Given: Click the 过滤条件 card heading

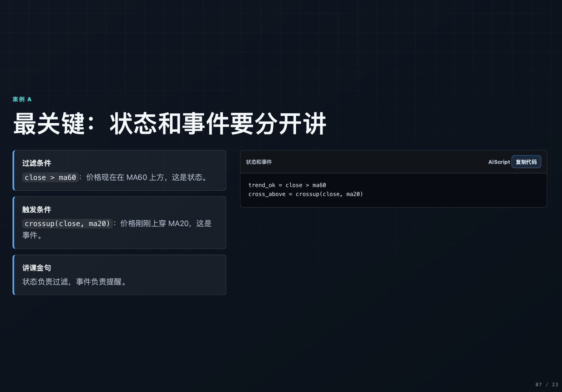Looking at the screenshot, I should 37,163.
